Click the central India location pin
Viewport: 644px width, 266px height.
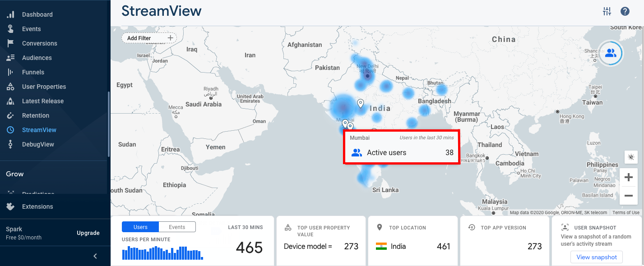coord(361,103)
